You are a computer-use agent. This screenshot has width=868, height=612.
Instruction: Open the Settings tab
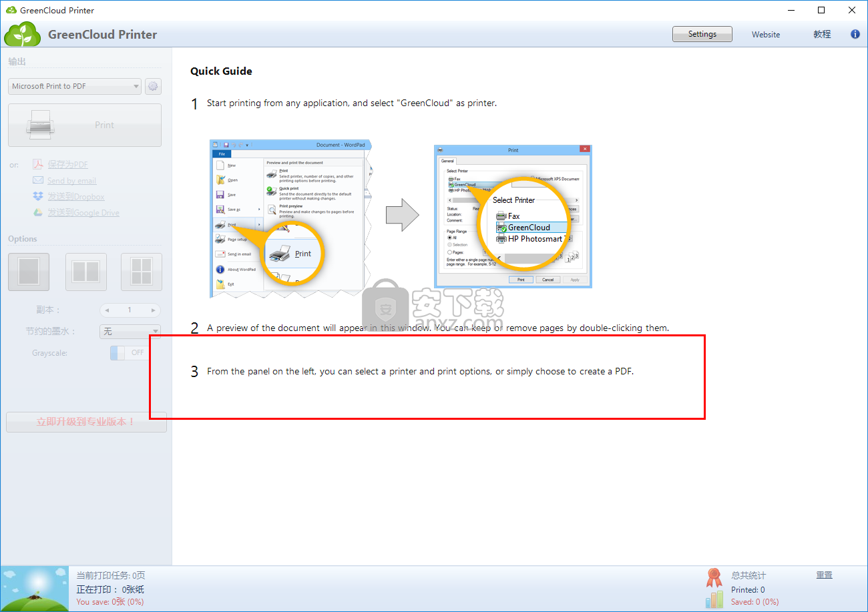pyautogui.click(x=702, y=34)
